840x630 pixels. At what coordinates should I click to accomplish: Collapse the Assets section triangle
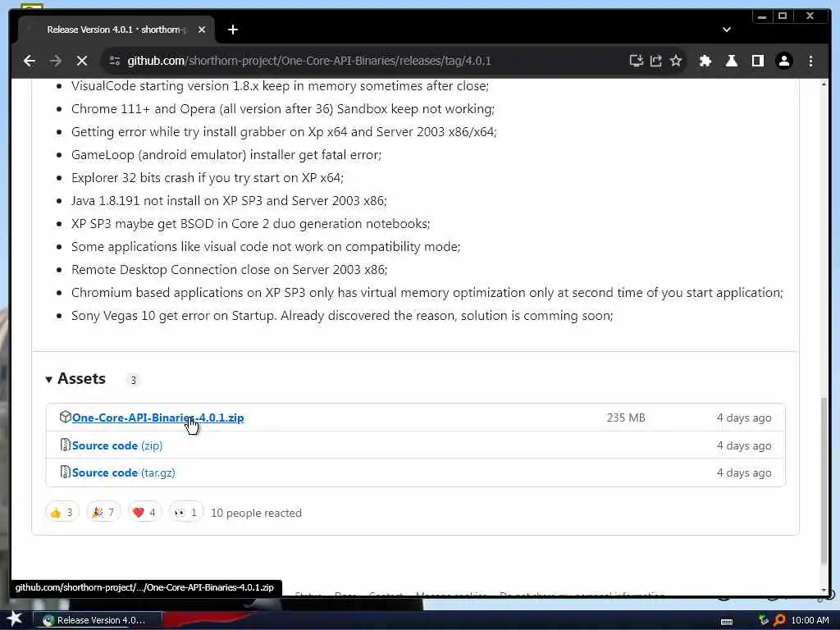(48, 379)
